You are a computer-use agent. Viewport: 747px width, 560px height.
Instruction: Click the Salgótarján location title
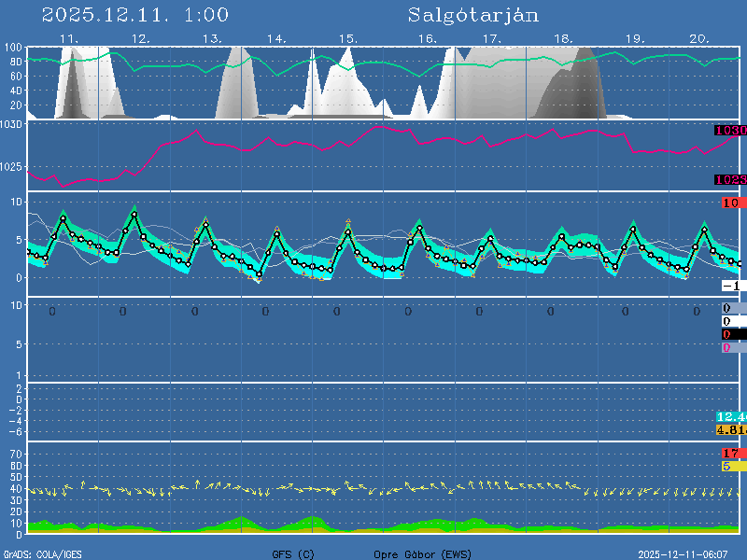click(x=472, y=15)
